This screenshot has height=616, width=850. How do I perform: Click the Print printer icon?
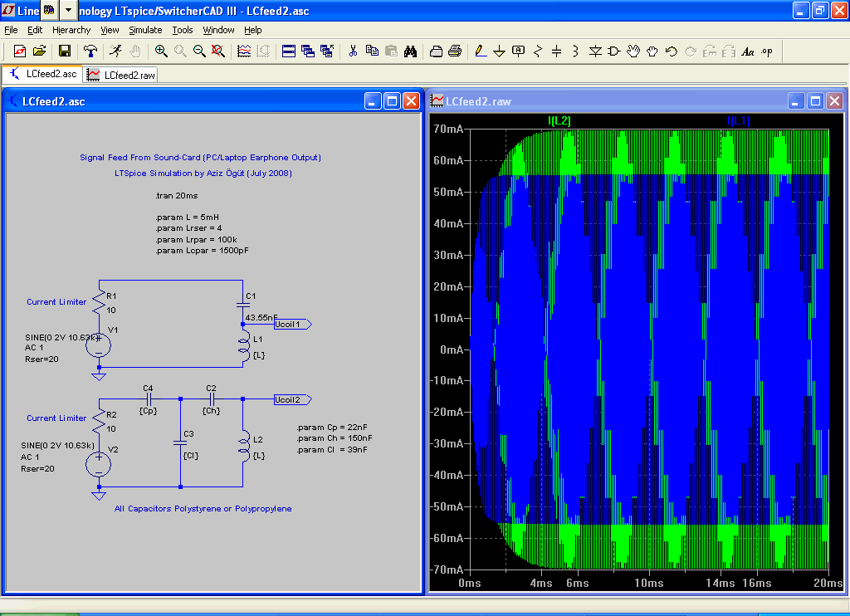point(455,51)
